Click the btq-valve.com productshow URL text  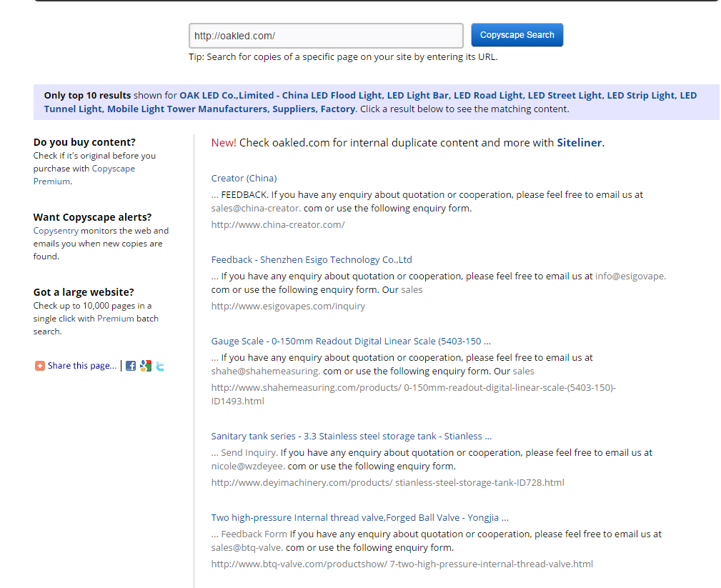(x=402, y=564)
